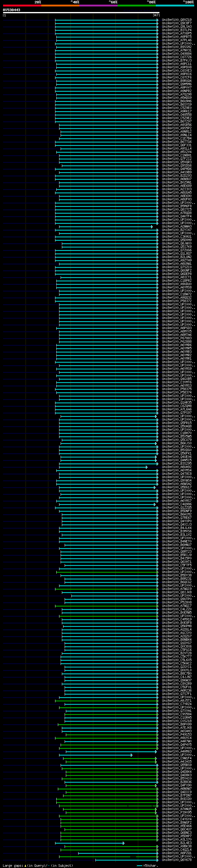Click hit label UniRef100_C9W1F4
The height and width of the screenshot is (868, 197).
[177, 758]
